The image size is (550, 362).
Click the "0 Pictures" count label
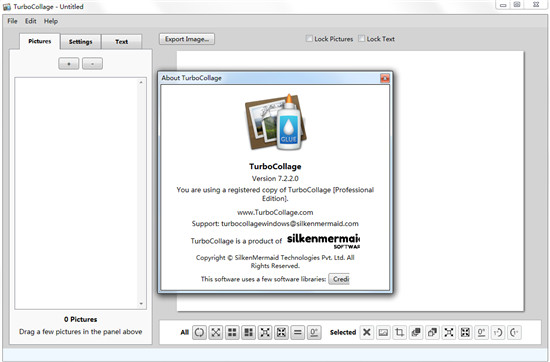point(81,319)
